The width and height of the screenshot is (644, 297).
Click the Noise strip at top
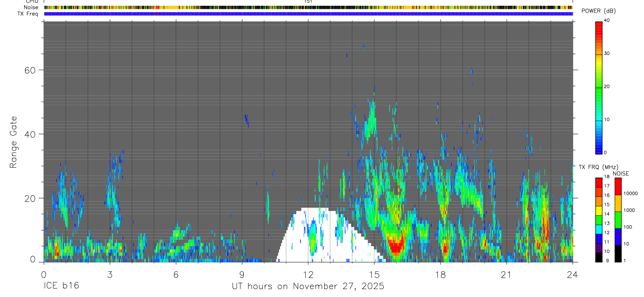(308, 8)
